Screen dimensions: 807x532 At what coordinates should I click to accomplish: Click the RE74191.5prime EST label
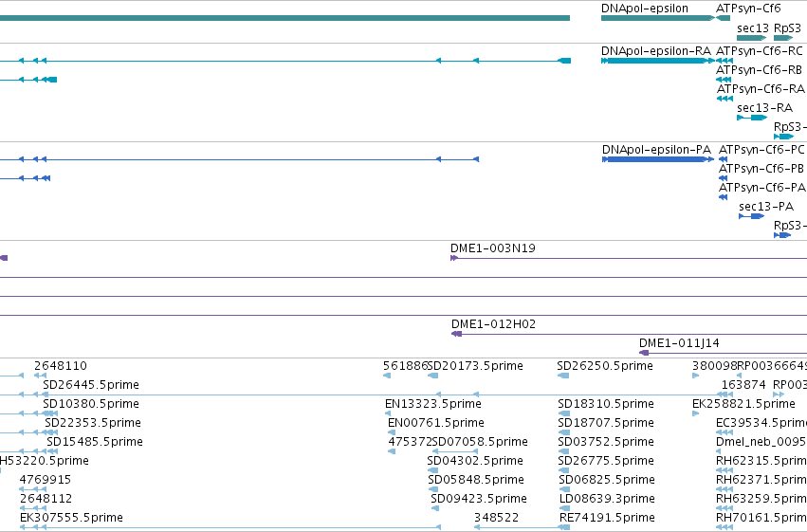coord(607,518)
